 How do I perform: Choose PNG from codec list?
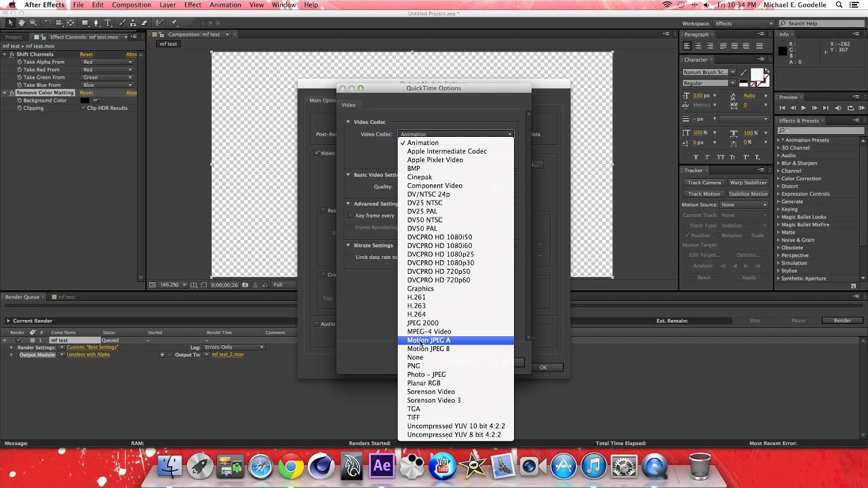point(456,366)
